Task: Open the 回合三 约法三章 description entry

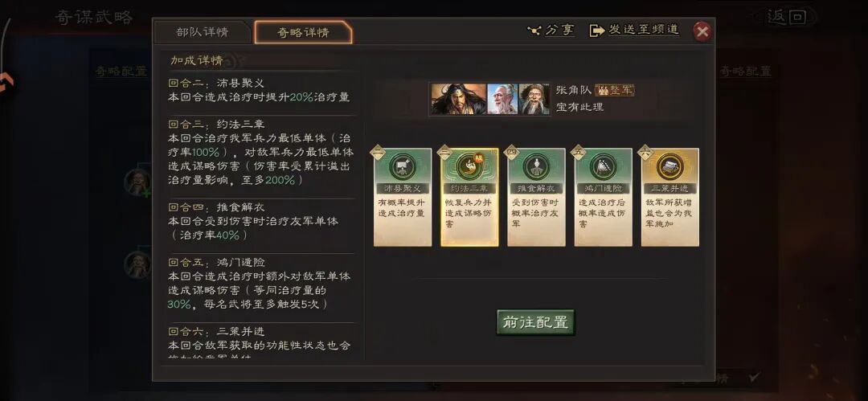Action: tap(260, 153)
